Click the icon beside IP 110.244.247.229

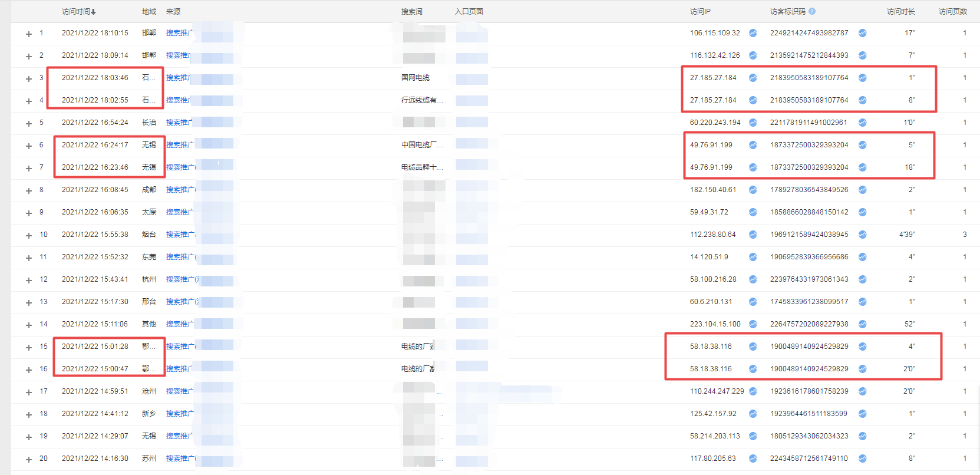[x=753, y=391]
